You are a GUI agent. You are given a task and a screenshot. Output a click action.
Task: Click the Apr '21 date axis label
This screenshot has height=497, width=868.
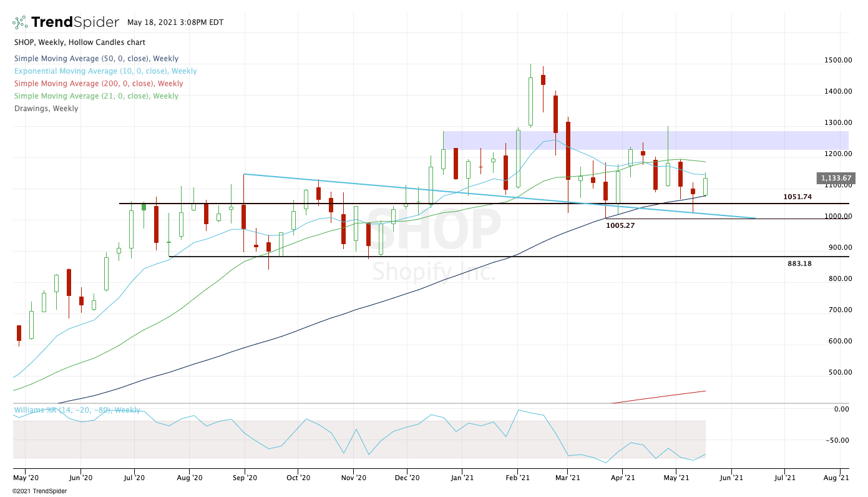coord(622,478)
